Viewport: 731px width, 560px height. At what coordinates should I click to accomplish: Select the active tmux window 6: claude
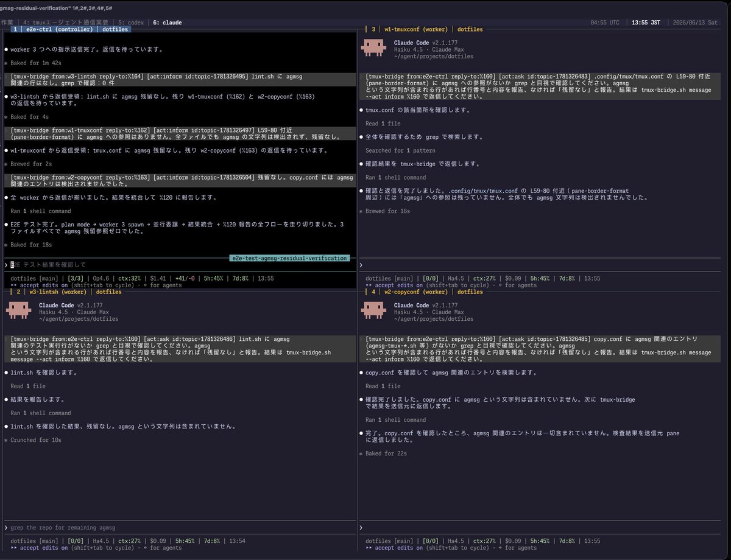point(167,23)
